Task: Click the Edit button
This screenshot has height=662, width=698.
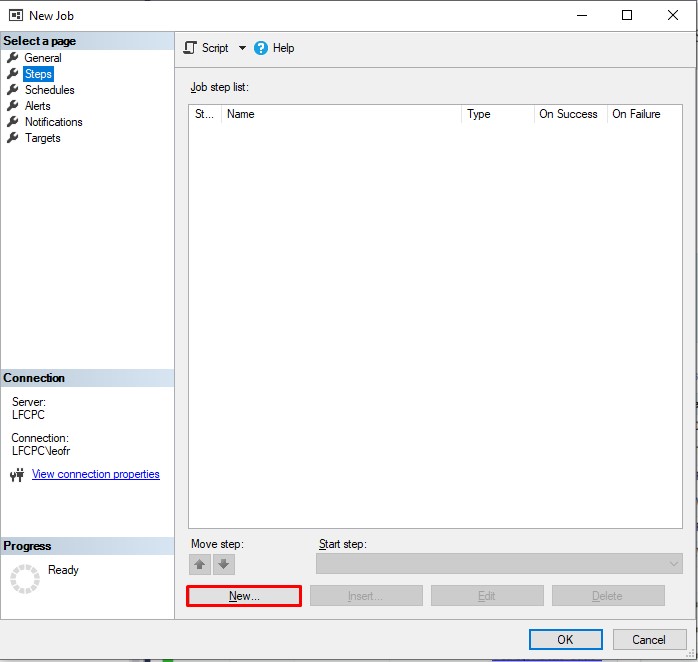Action: click(x=487, y=596)
